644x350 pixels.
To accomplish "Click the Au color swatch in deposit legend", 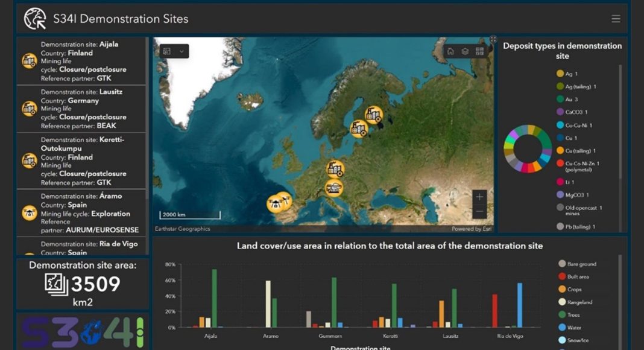I will click(x=560, y=100).
